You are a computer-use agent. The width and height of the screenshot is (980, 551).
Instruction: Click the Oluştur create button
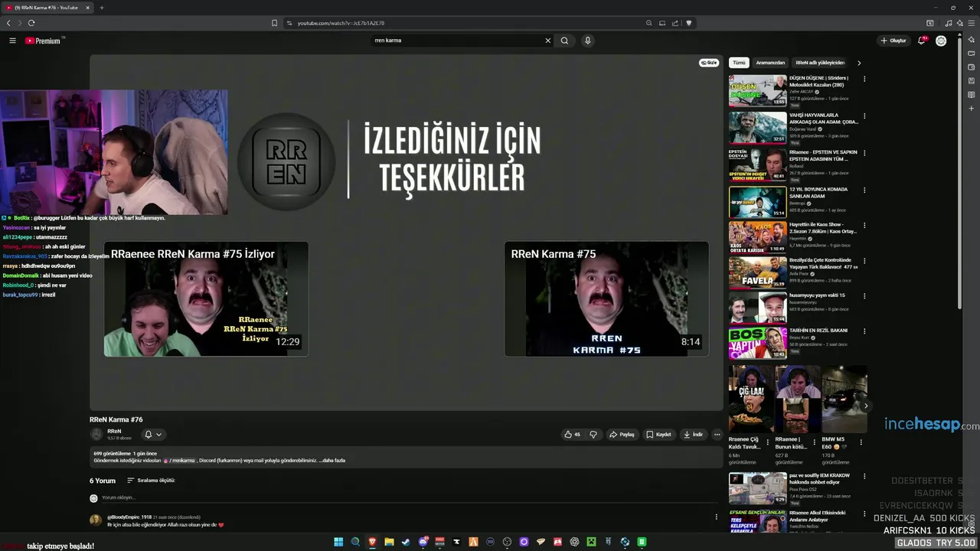pyautogui.click(x=893, y=41)
